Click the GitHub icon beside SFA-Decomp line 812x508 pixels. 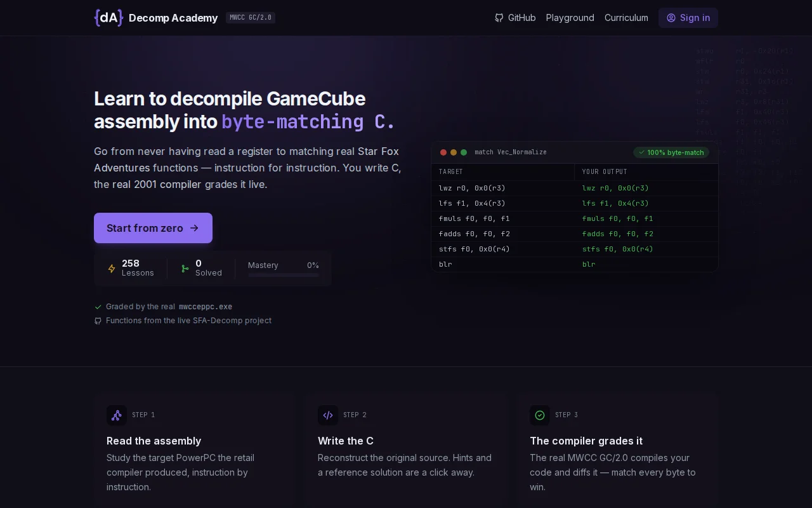coord(98,321)
